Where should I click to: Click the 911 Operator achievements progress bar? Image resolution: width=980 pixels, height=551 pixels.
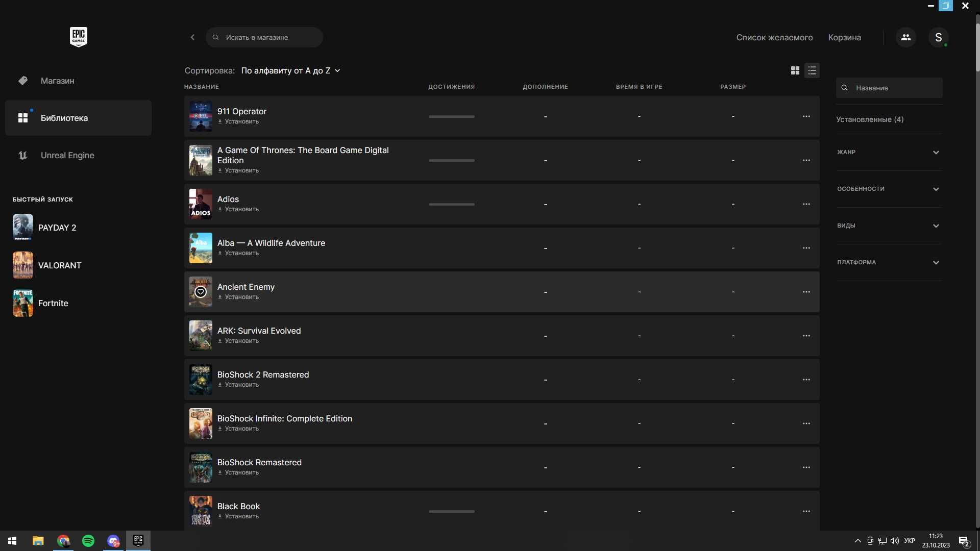pyautogui.click(x=452, y=116)
